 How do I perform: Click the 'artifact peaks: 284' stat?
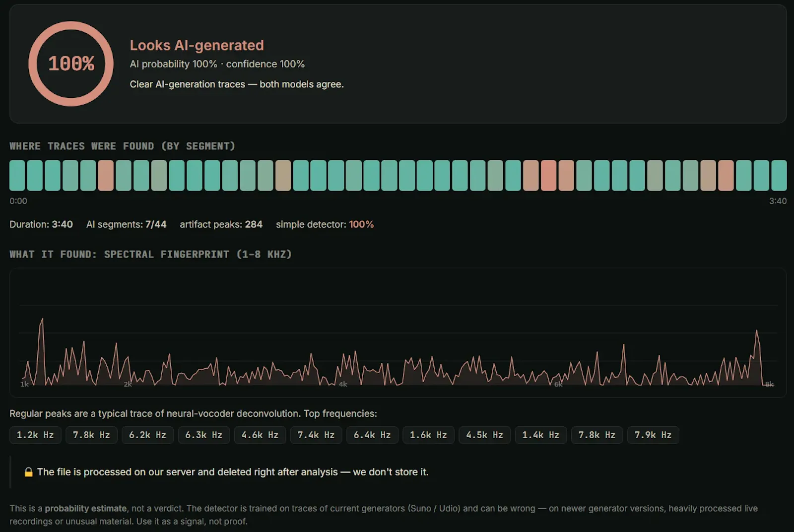pos(221,224)
